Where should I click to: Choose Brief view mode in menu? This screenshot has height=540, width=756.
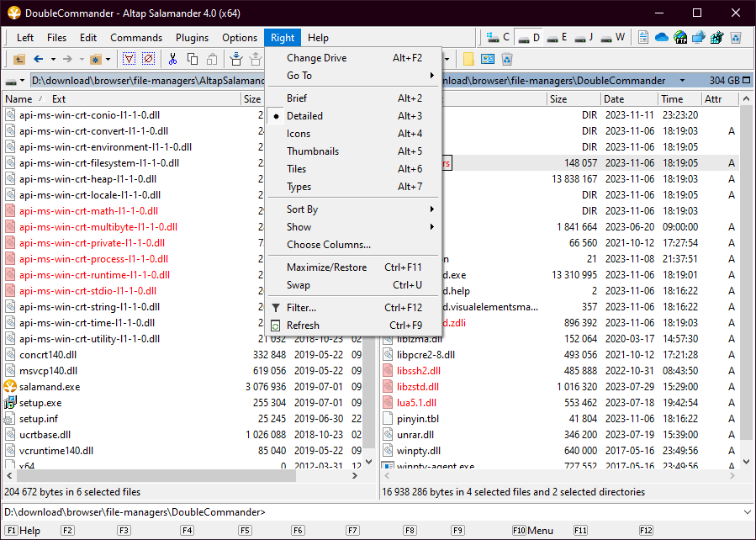pyautogui.click(x=297, y=98)
